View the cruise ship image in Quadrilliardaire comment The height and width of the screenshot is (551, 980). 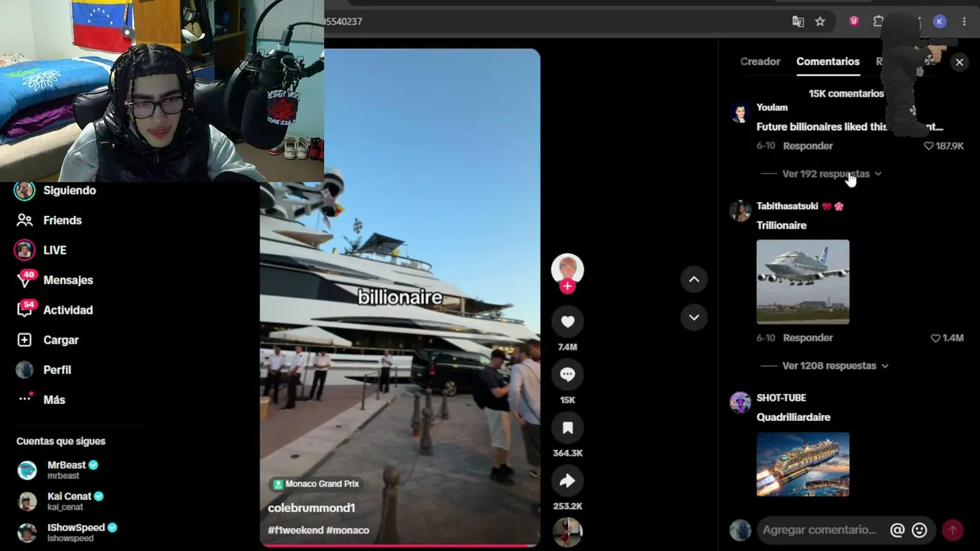point(802,465)
